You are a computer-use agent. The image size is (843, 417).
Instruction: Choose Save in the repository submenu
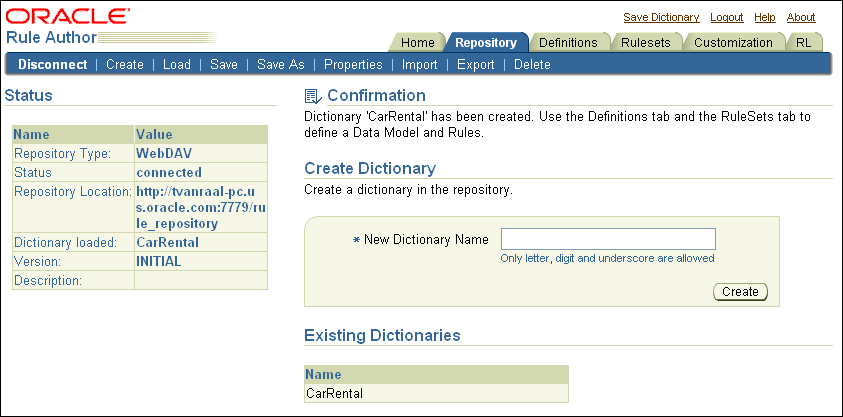pyautogui.click(x=224, y=64)
